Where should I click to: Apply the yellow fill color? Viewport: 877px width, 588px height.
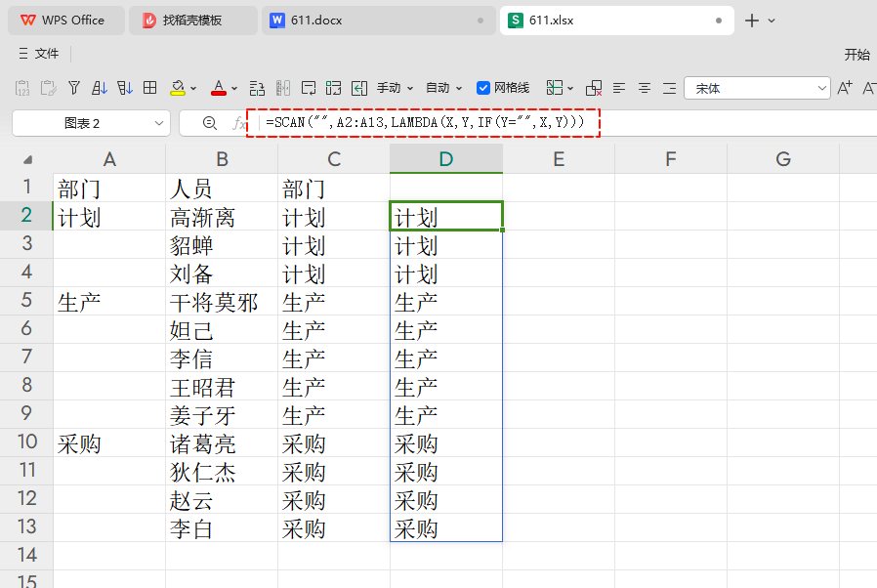click(x=178, y=88)
